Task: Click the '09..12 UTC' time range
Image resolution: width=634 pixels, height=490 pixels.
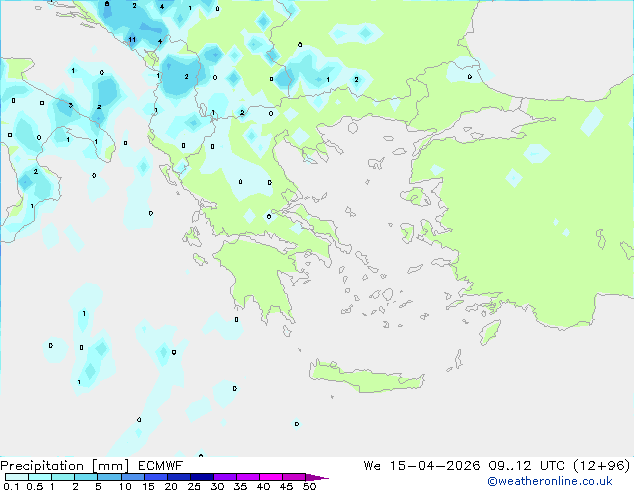Action: 526,466
